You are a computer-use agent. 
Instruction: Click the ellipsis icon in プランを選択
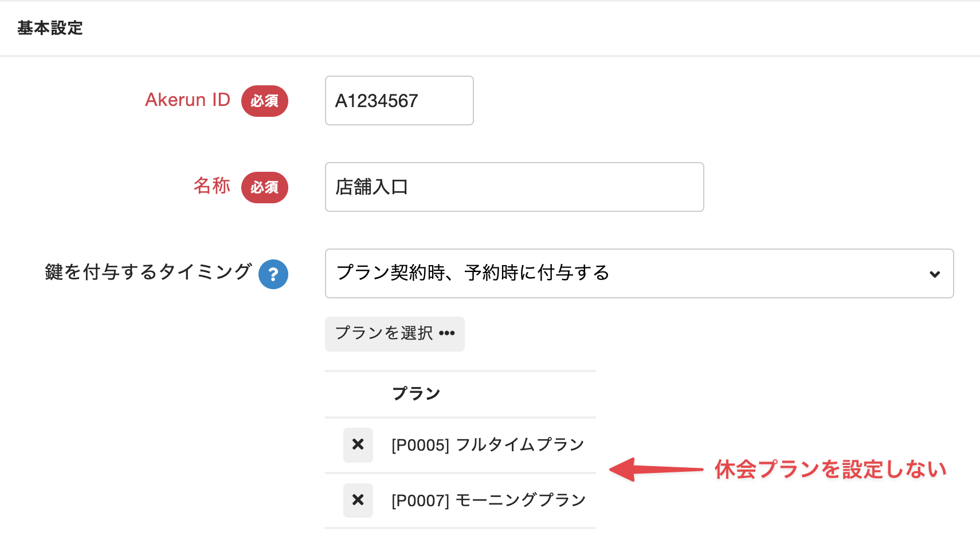(447, 333)
